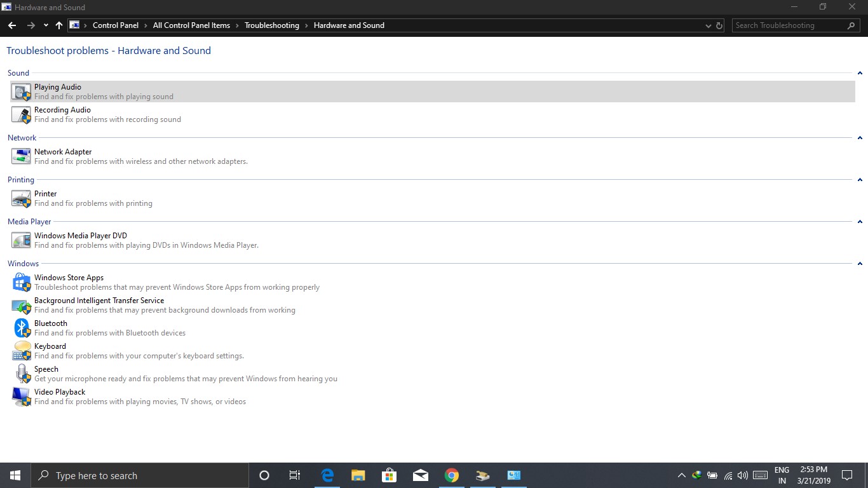Open the Bluetooth troubleshooter link
The height and width of the screenshot is (488, 868).
click(x=51, y=323)
